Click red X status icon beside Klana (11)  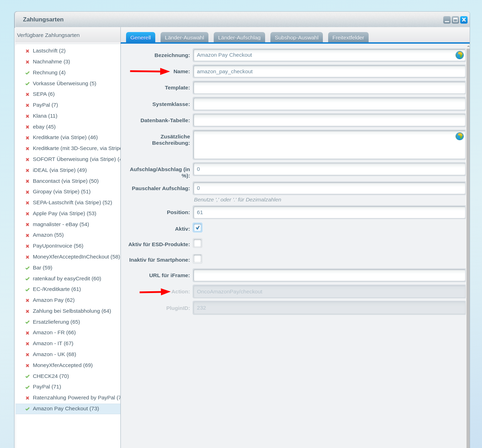pyautogui.click(x=27, y=116)
